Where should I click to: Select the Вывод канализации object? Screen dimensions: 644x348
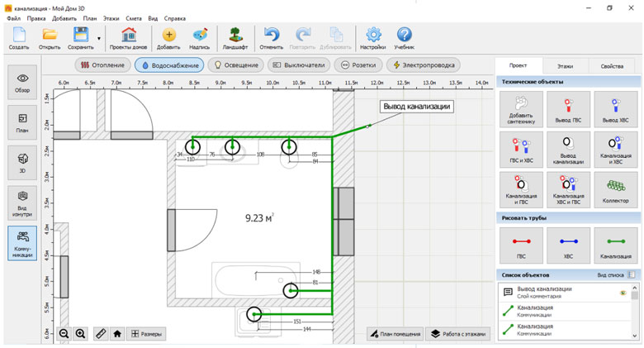568,149
